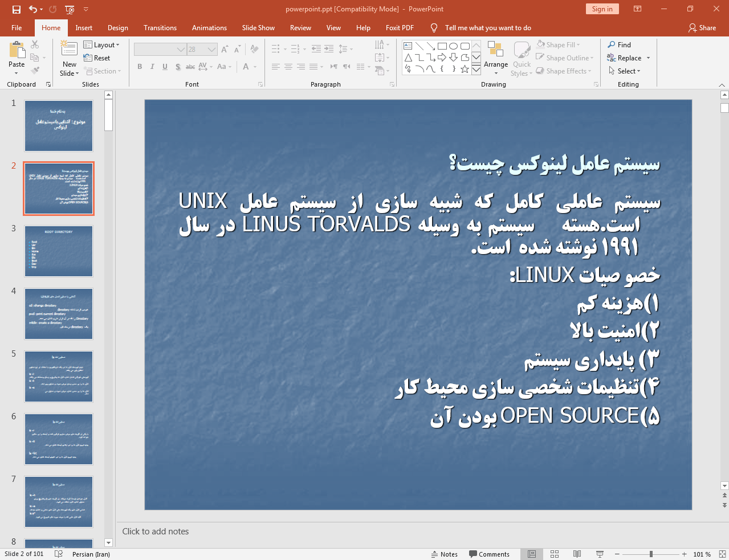729x560 pixels.
Task: Expand Shape Outline options
Action: 565,58
